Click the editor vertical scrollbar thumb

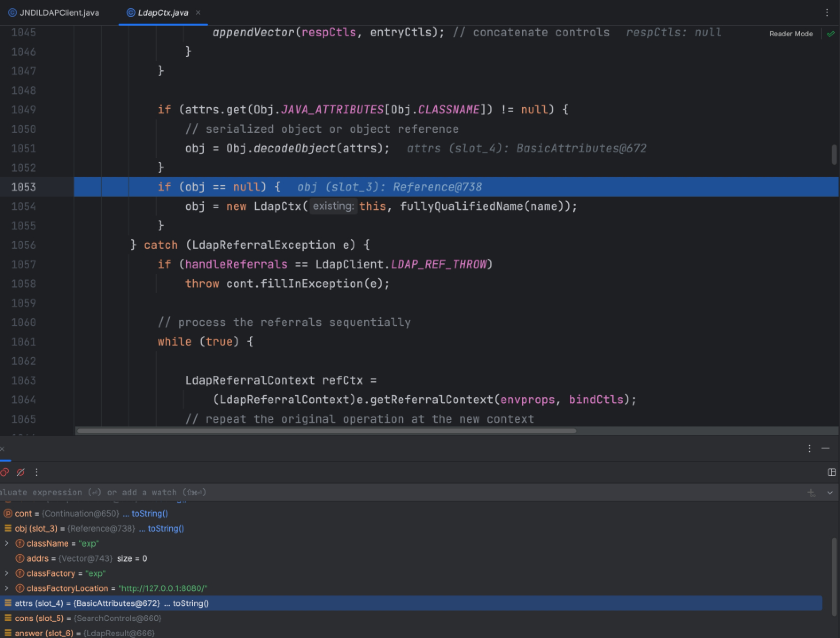pyautogui.click(x=834, y=155)
